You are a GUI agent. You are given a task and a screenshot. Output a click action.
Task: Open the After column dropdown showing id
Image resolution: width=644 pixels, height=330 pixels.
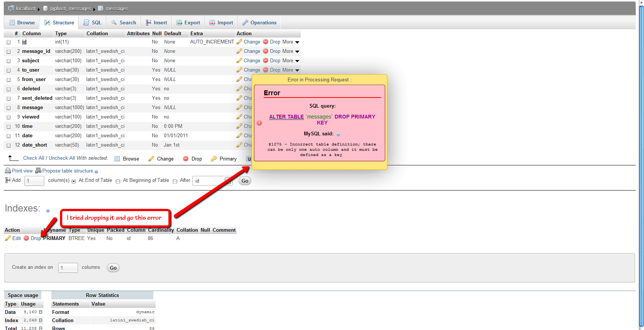point(212,181)
